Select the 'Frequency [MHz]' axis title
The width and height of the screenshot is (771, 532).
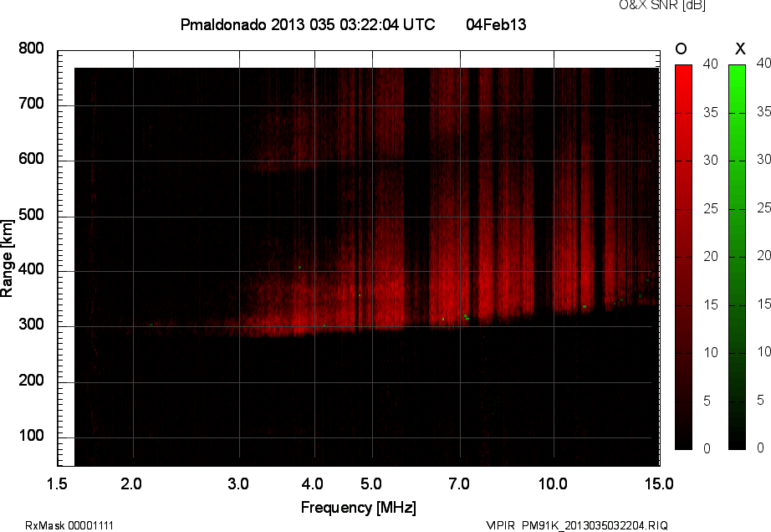click(359, 508)
